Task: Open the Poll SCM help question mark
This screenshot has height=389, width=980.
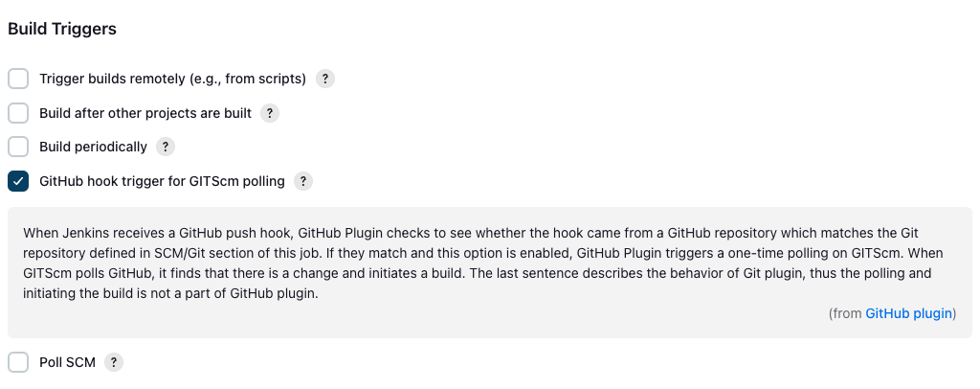Action: pos(114,362)
